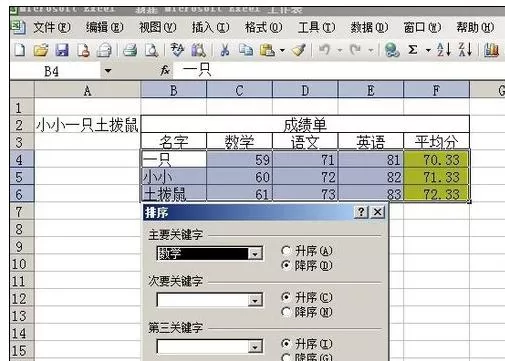This screenshot has width=505, height=361.
Task: Click the Redo arrow icon
Action: 355,50
